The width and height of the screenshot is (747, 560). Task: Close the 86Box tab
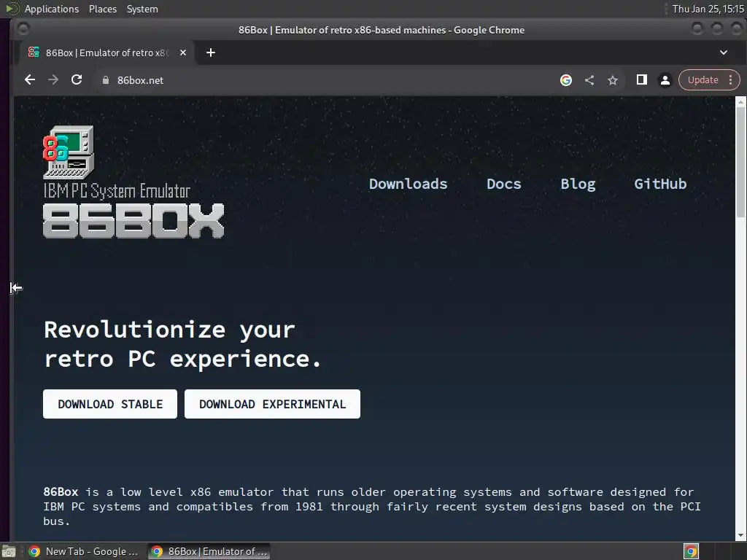pyautogui.click(x=183, y=52)
